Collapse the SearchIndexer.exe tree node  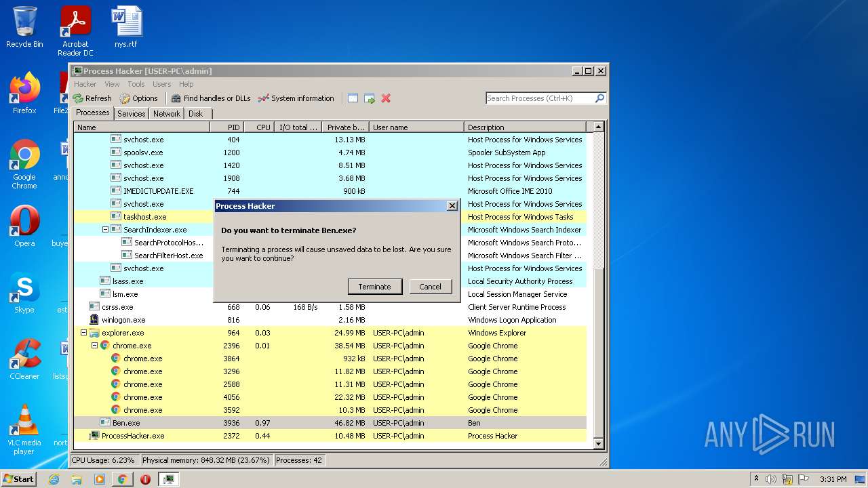tap(105, 230)
